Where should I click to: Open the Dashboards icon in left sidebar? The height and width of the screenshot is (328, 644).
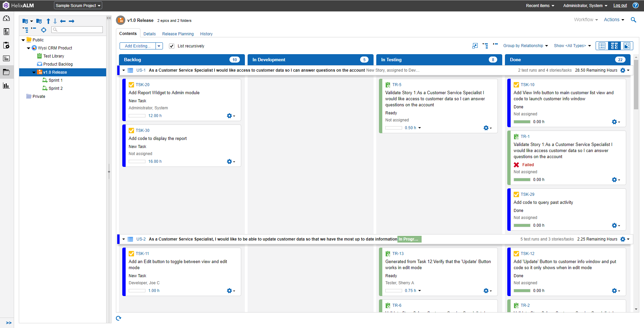pos(6,19)
